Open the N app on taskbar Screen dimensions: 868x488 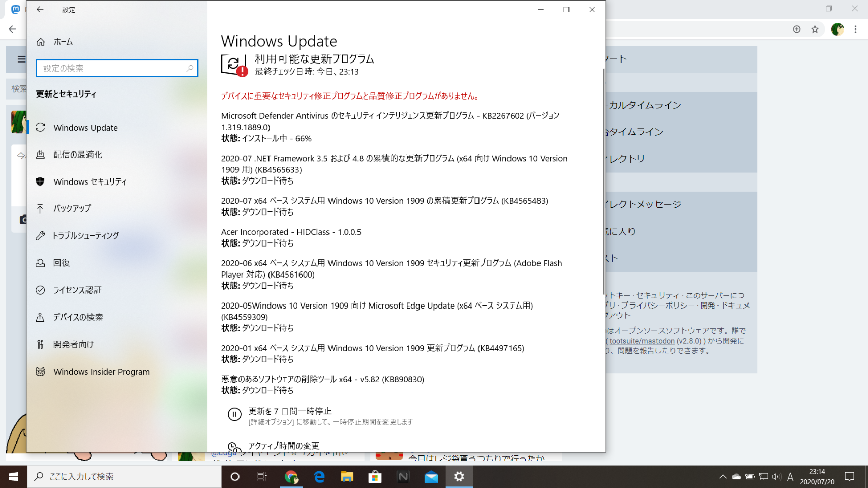pos(403,477)
